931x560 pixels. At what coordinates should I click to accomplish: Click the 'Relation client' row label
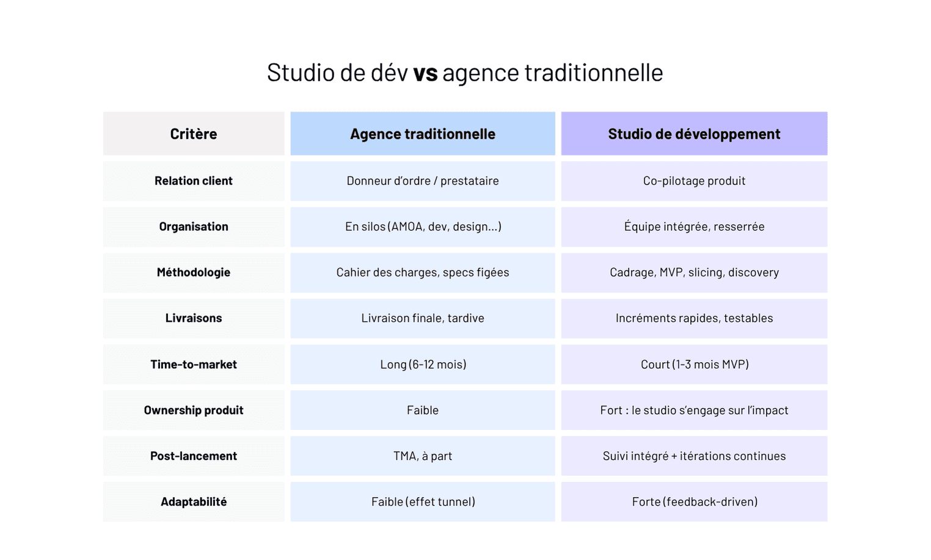(193, 181)
